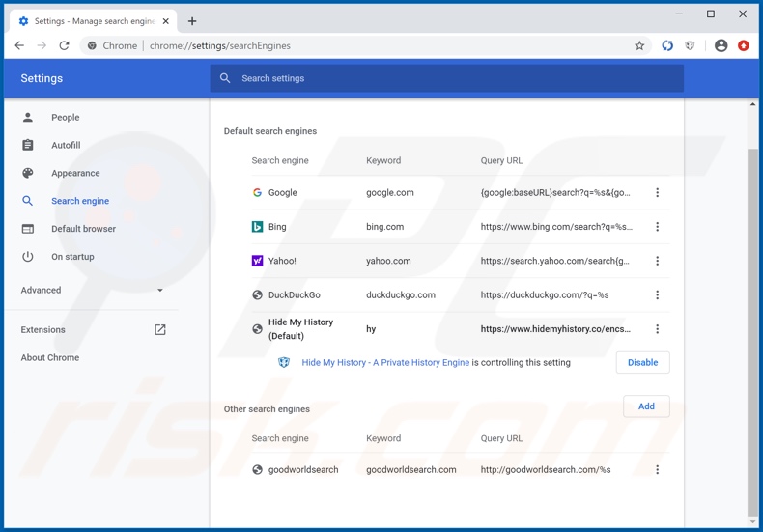Click the hidemyhistory.co query URL
This screenshot has width=763, height=532.
click(x=555, y=329)
